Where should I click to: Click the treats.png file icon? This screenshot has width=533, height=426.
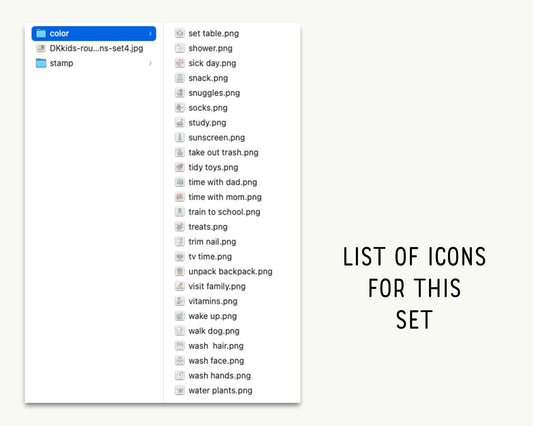tap(180, 227)
